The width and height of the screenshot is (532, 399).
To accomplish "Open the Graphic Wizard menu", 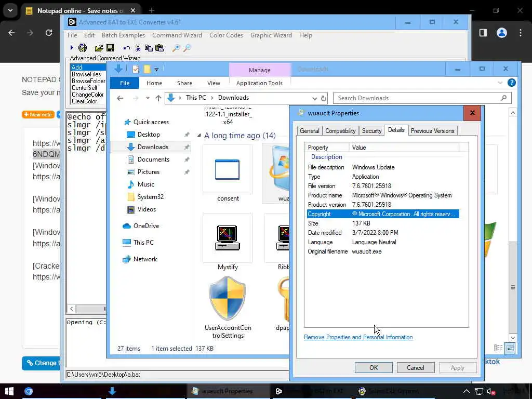I will [271, 35].
